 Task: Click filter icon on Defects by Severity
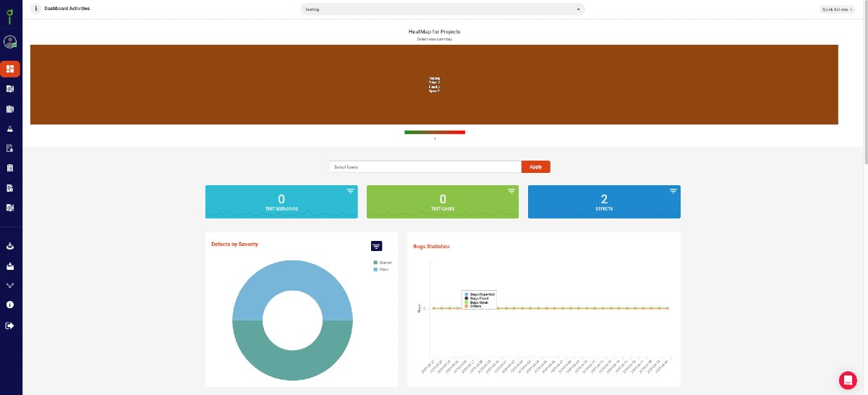(376, 246)
